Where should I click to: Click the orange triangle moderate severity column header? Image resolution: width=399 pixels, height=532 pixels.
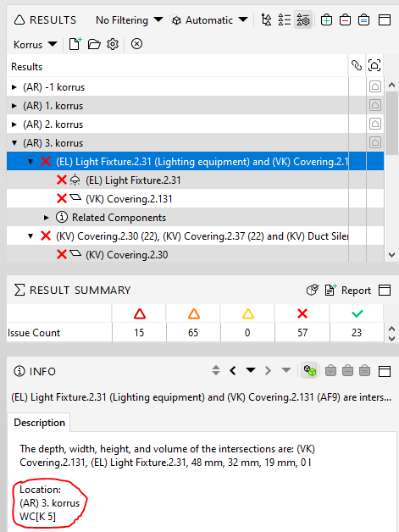pos(194,313)
